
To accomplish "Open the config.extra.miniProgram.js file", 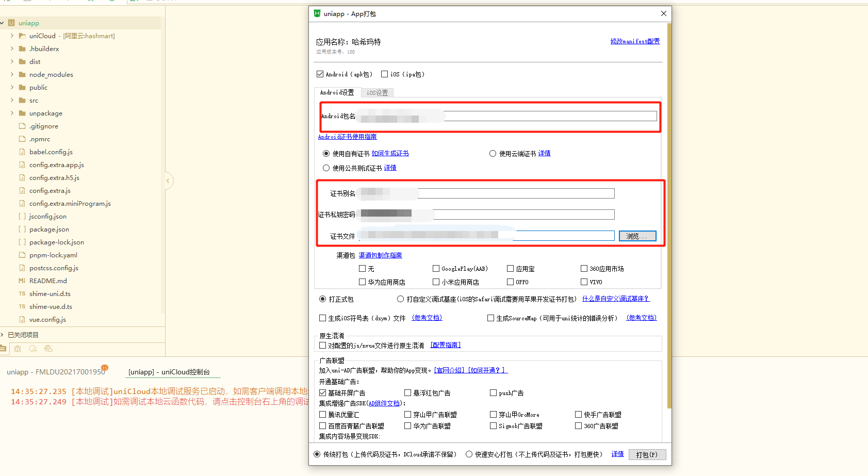I will pyautogui.click(x=70, y=204).
